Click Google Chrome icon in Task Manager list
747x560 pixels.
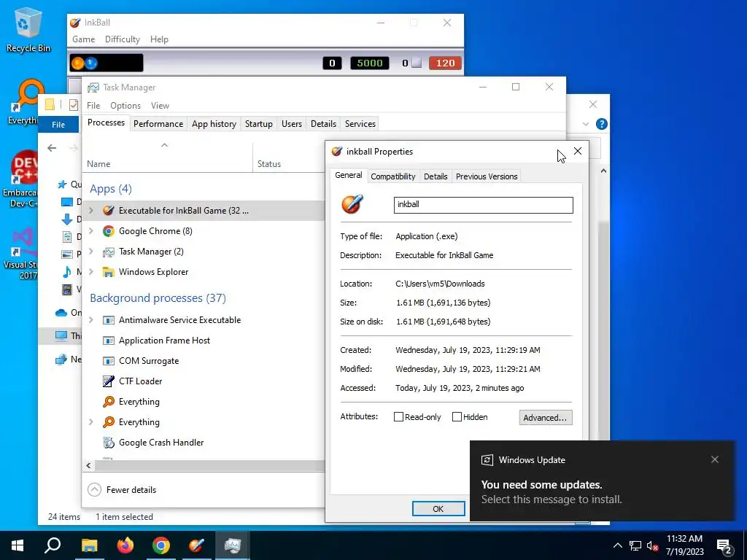pos(109,231)
